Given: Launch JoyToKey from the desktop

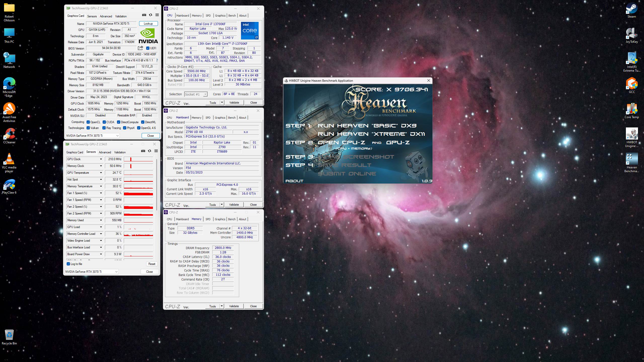Looking at the screenshot, I should click(632, 35).
